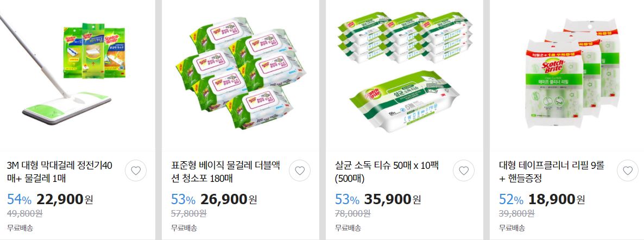This screenshot has width=644, height=240.
Task: Click the crossed-out 57,800원 original price
Action: pos(188,214)
